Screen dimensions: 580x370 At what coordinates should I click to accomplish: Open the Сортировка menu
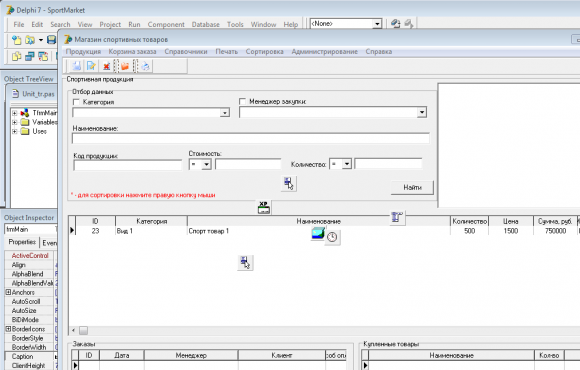click(264, 51)
